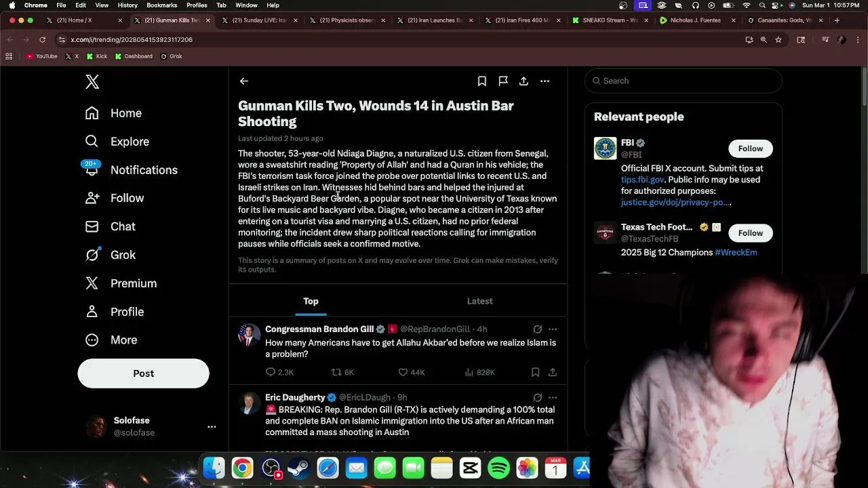Open Photos from the Dock

[x=527, y=468]
